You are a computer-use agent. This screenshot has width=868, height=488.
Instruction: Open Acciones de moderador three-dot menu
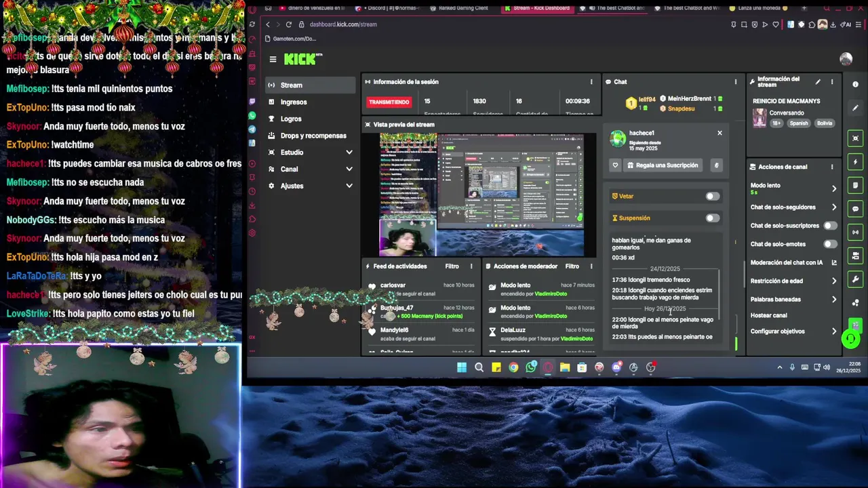tap(591, 266)
